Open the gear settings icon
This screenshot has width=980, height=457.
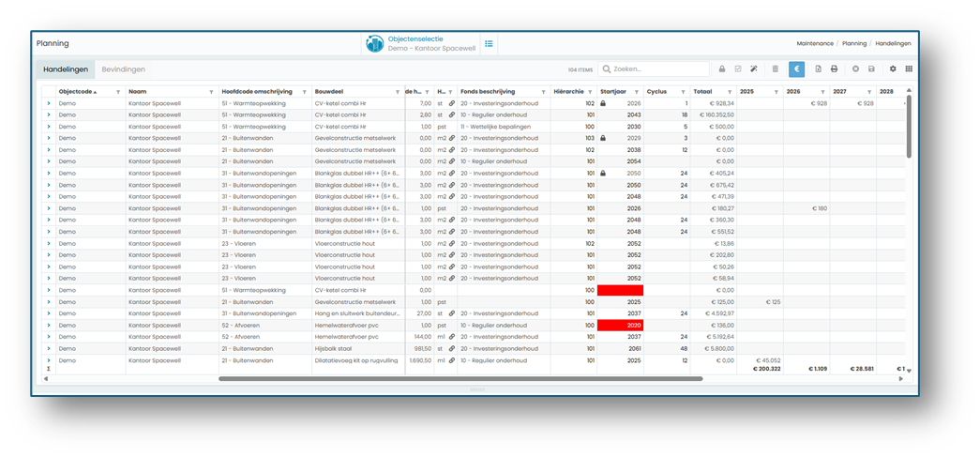click(x=893, y=69)
